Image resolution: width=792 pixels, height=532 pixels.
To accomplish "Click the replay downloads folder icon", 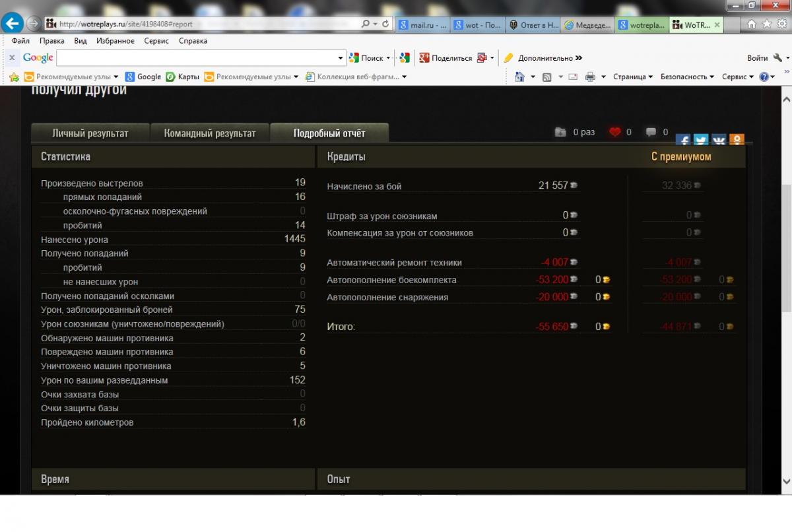I will click(560, 132).
